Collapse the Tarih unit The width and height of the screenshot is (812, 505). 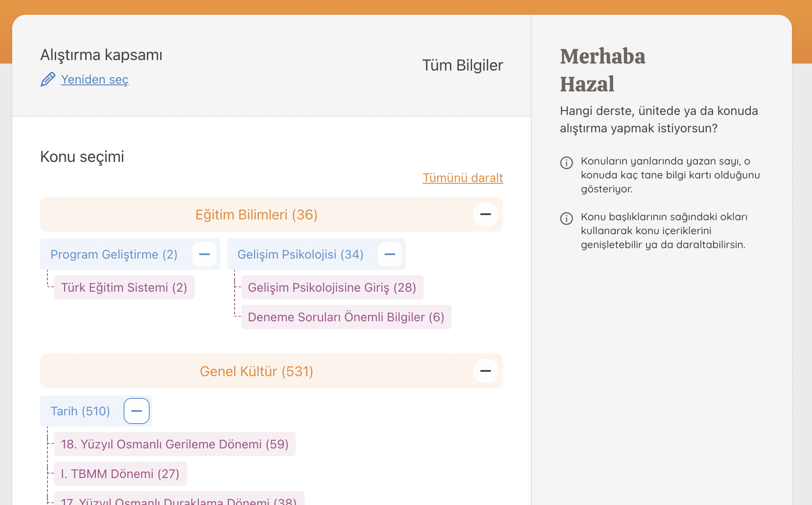coord(137,411)
